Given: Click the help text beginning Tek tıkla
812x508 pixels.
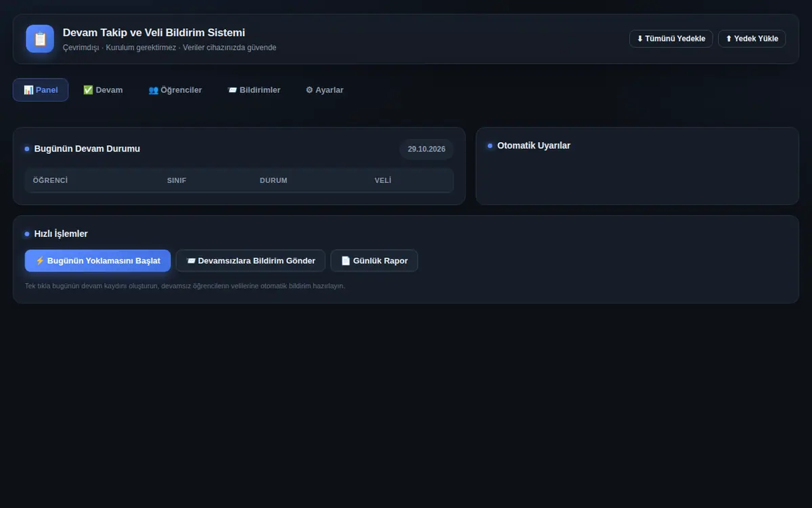Looking at the screenshot, I should 185,286.
